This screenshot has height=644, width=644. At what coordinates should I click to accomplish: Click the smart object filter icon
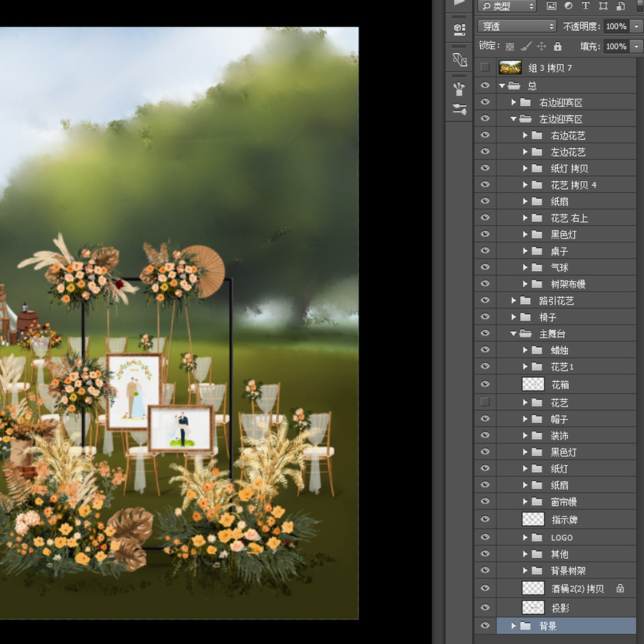point(620,6)
